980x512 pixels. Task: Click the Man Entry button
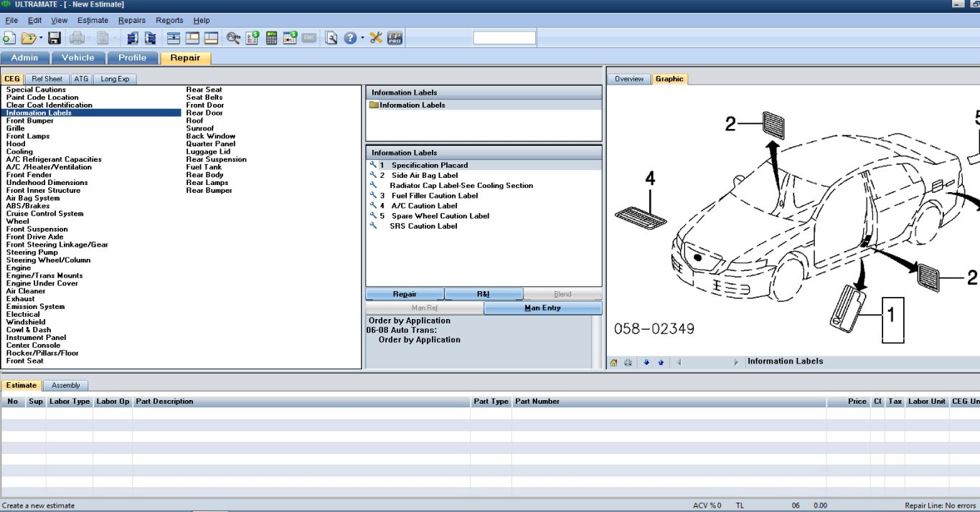tap(543, 308)
